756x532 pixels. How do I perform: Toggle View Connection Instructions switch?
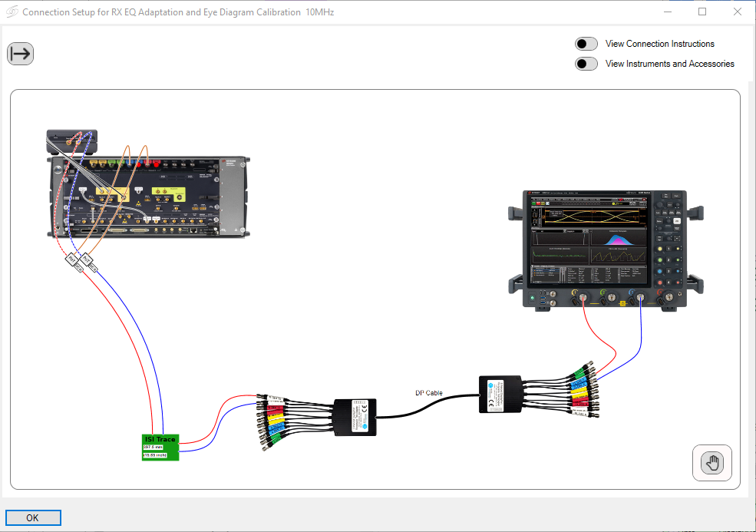[x=586, y=44]
